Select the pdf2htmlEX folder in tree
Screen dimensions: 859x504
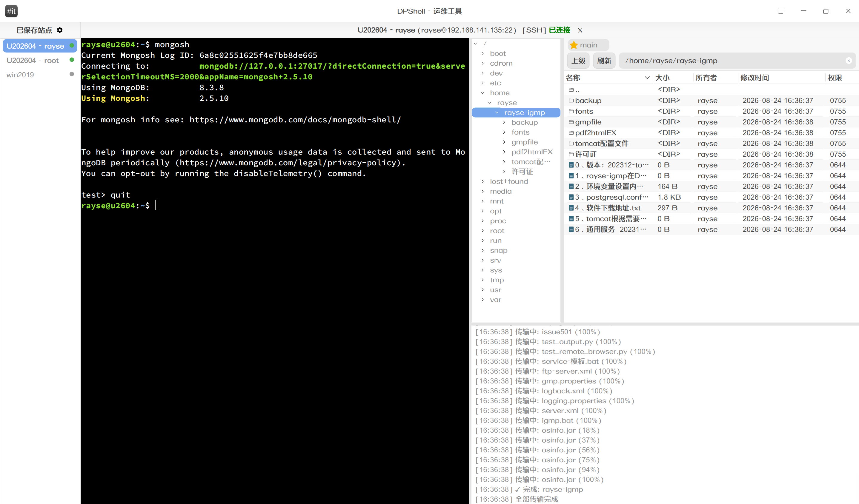pyautogui.click(x=531, y=152)
